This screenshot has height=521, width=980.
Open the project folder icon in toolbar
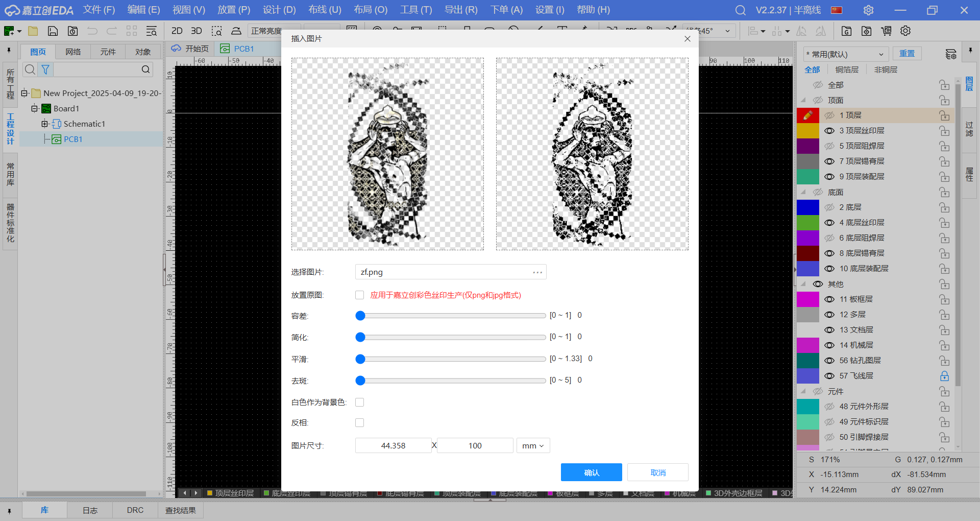[33, 31]
